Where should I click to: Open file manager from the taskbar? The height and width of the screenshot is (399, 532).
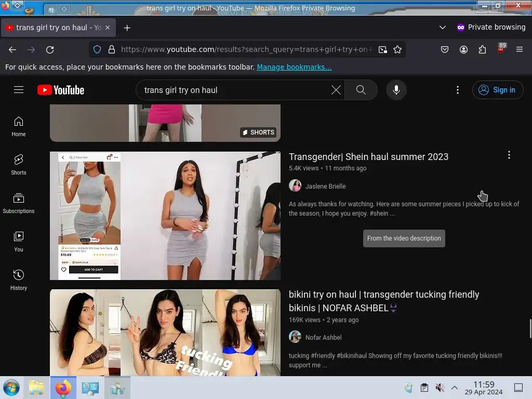click(36, 388)
